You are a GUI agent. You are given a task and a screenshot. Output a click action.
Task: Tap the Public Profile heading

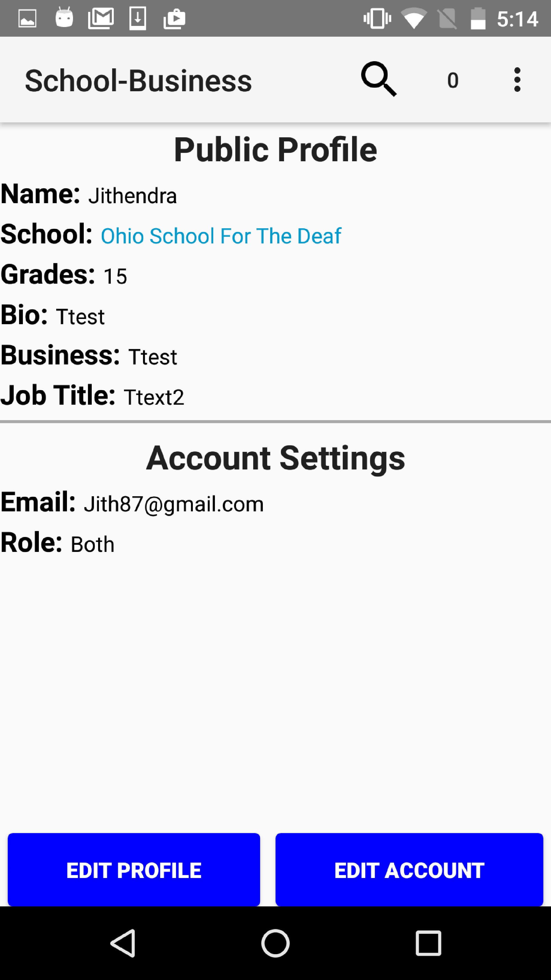pos(275,149)
